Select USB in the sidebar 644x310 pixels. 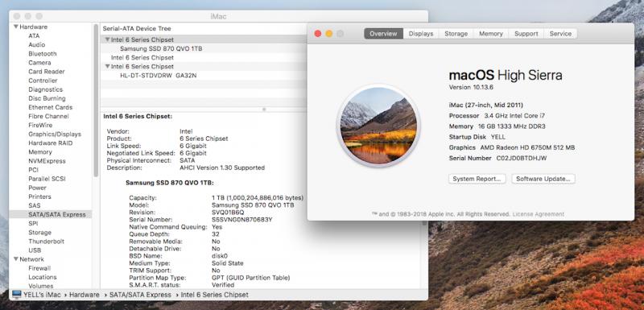(35, 250)
